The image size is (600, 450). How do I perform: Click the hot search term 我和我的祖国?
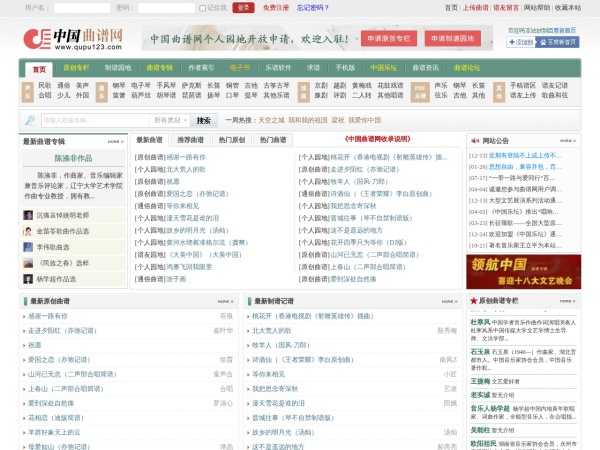pyautogui.click(x=308, y=120)
